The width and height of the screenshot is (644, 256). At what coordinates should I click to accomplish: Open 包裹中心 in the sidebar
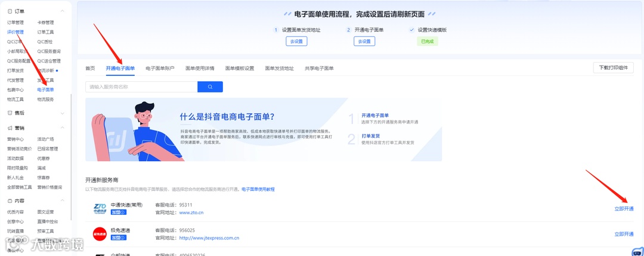click(15, 90)
